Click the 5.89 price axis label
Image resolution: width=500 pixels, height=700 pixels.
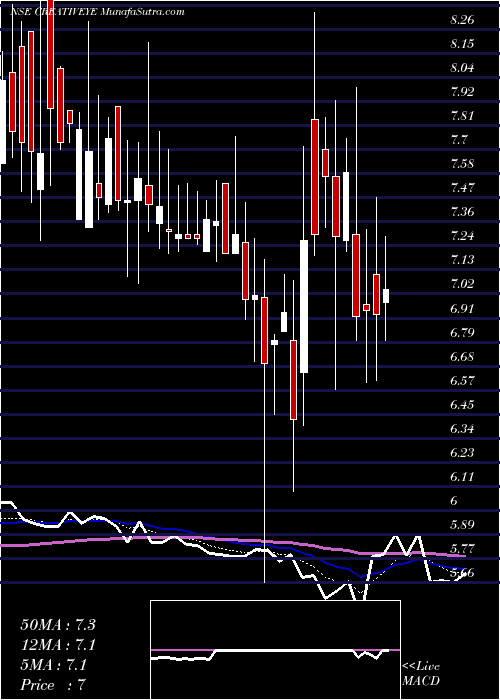462,525
